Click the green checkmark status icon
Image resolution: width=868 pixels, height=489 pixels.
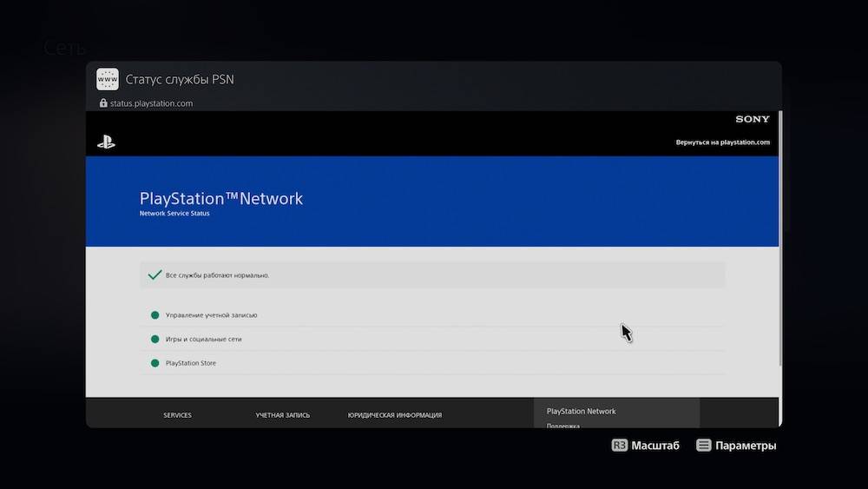(x=155, y=274)
